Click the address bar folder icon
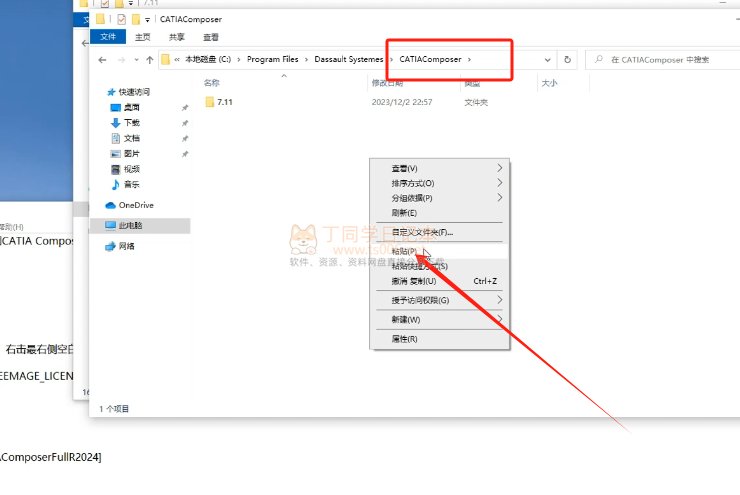The width and height of the screenshot is (740, 495). (165, 59)
